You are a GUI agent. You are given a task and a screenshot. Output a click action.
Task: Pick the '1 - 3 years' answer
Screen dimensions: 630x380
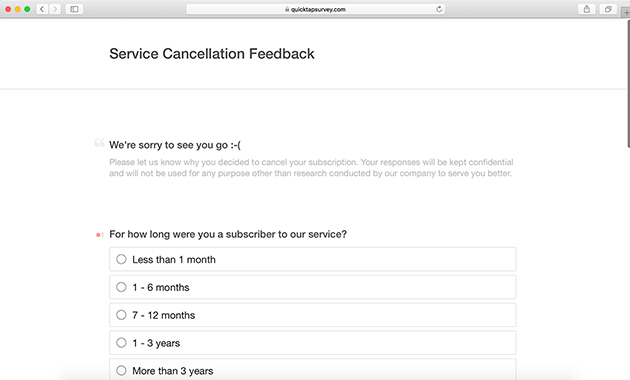313,343
